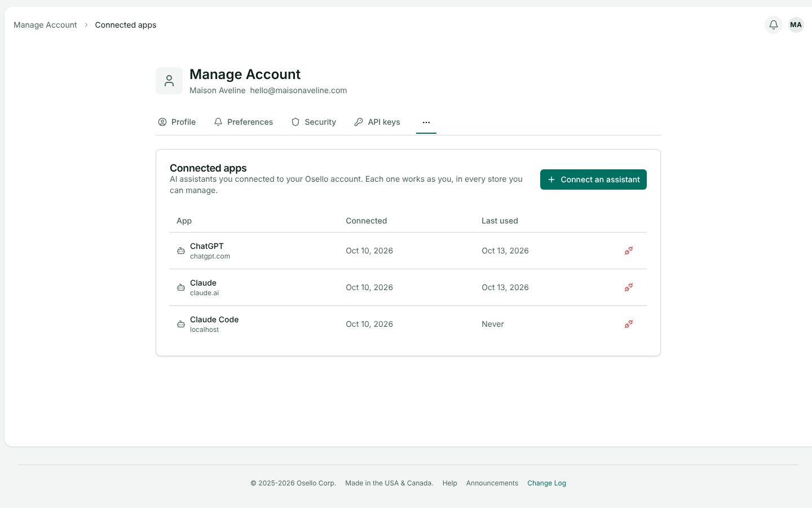The height and width of the screenshot is (508, 812).
Task: Open the more tabs ellipsis menu
Action: (x=426, y=122)
